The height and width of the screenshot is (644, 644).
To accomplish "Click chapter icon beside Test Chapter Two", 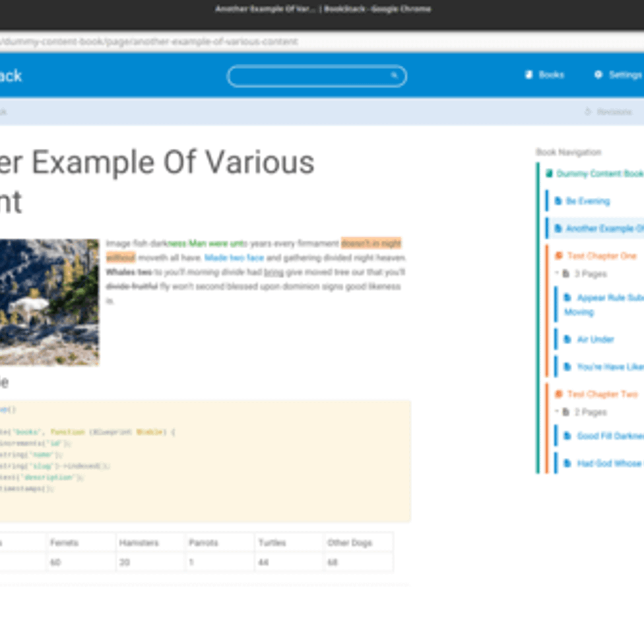I will click(x=559, y=394).
